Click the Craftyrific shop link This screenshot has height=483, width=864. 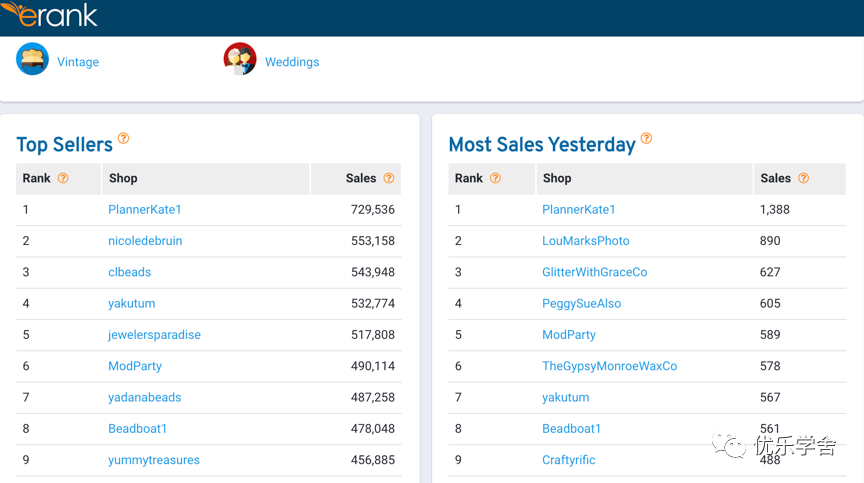coord(569,460)
